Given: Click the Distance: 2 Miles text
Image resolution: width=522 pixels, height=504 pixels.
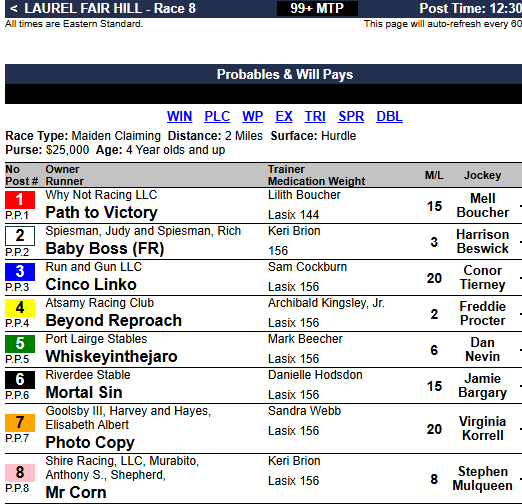Looking at the screenshot, I should [x=215, y=136].
